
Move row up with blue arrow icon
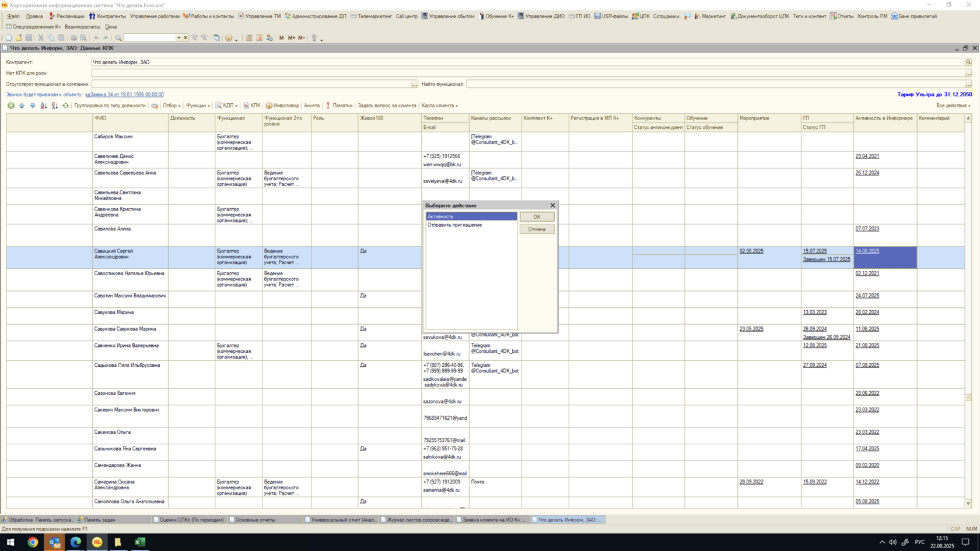point(22,106)
